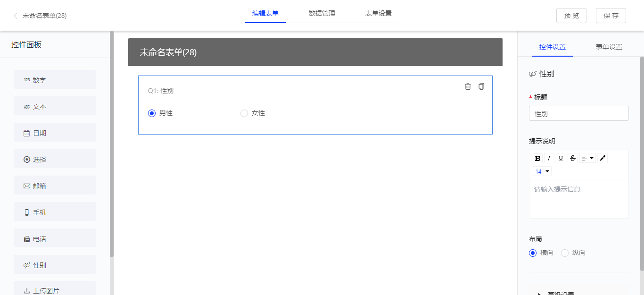This screenshot has width=644, height=295.
Task: Switch to 编辑表单 tab
Action: point(265,13)
